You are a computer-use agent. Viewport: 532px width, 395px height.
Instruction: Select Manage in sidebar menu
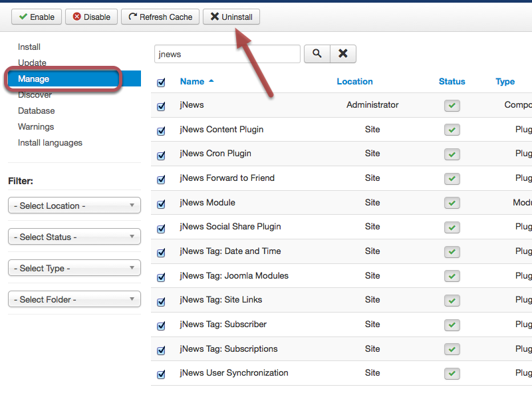pos(74,78)
